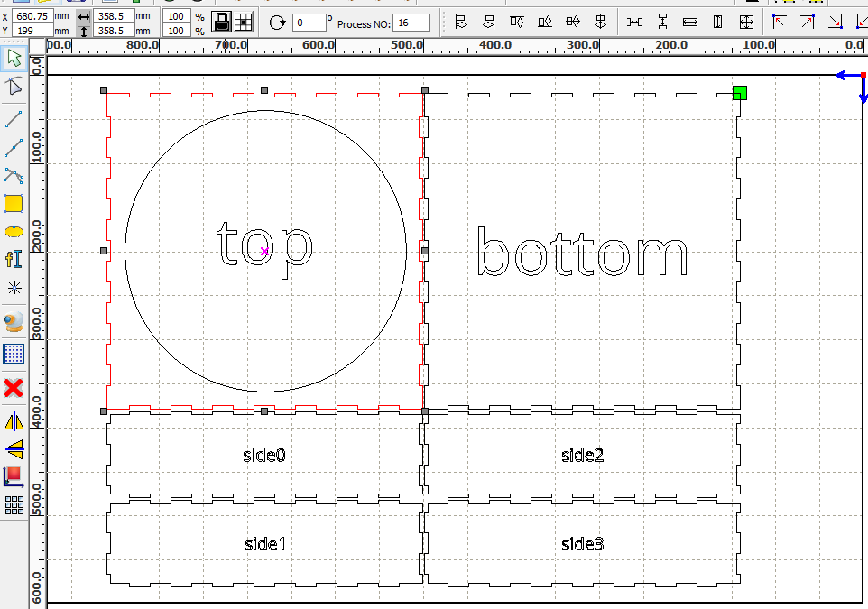This screenshot has height=609, width=868.
Task: Click the height field showing 358.5
Action: pyautogui.click(x=114, y=31)
